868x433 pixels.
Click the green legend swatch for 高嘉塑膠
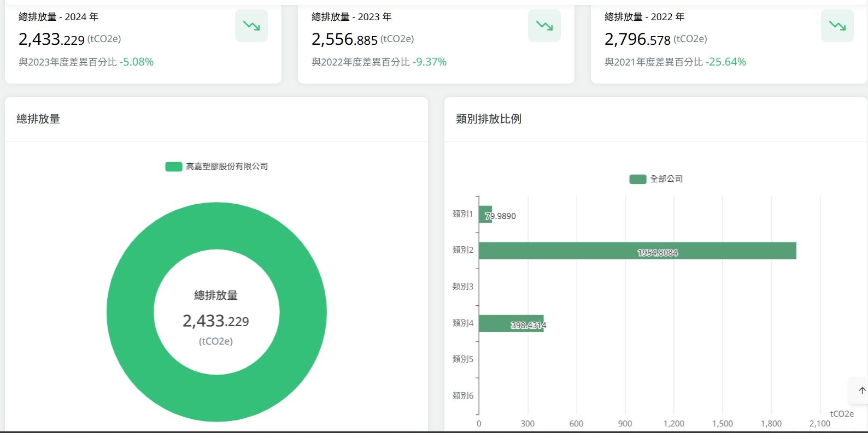coord(174,167)
